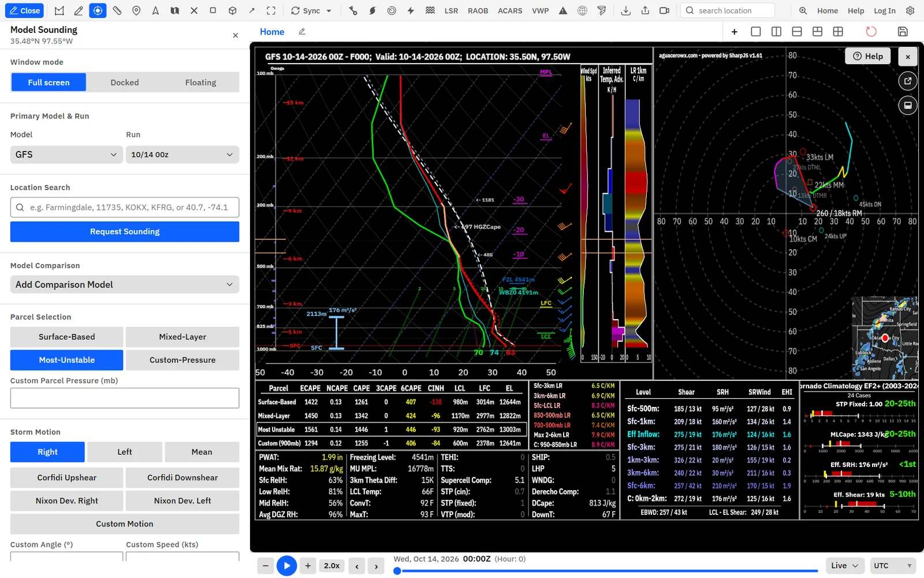Screen dimensions: 924x578
Task: Open the RAOB menu item
Action: tap(478, 10)
